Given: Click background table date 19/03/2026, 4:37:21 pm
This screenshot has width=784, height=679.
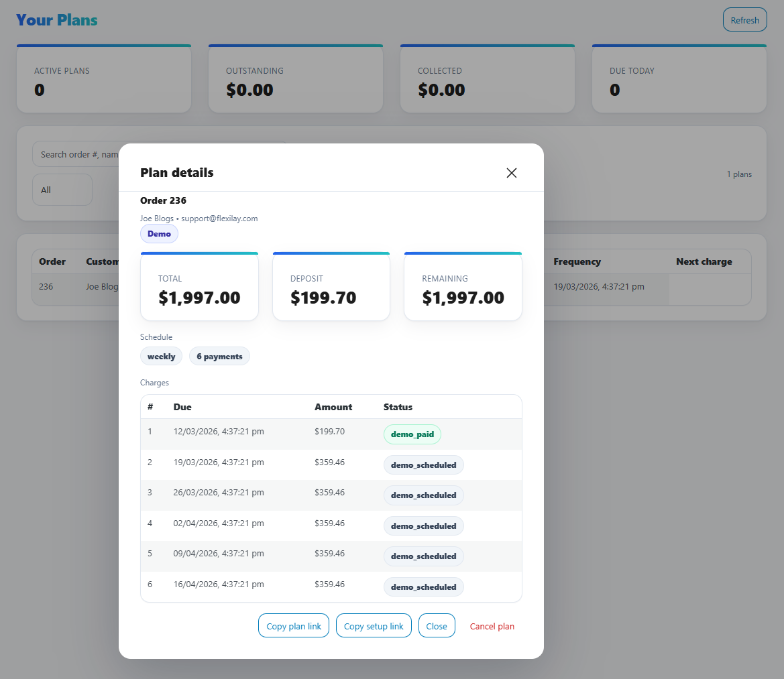Looking at the screenshot, I should pyautogui.click(x=599, y=287).
